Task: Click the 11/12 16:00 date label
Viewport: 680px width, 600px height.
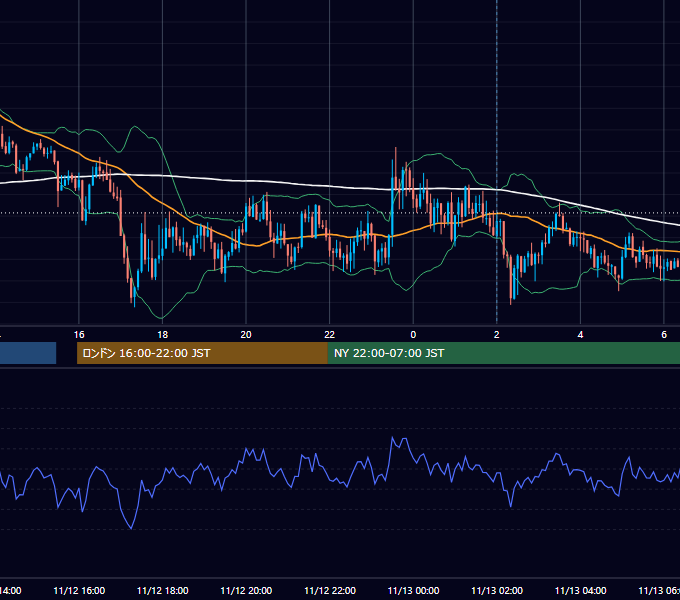Action: pyautogui.click(x=79, y=591)
